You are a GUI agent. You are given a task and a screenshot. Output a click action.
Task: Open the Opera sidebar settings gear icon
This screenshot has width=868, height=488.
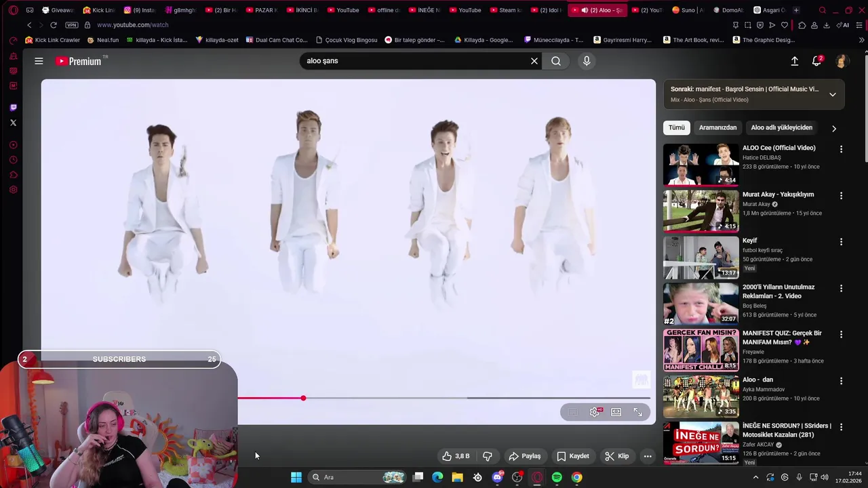pos(13,190)
